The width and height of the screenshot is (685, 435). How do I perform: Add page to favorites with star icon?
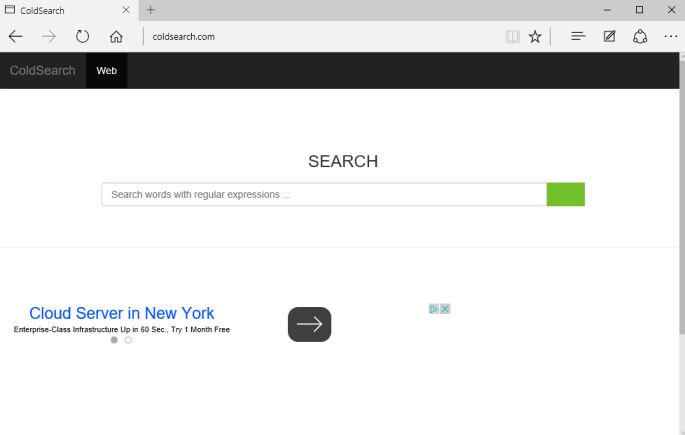[535, 36]
